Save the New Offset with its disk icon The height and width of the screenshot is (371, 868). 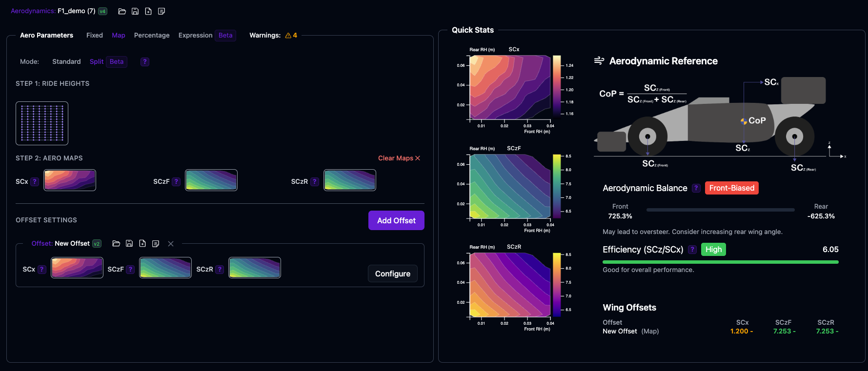click(x=129, y=244)
